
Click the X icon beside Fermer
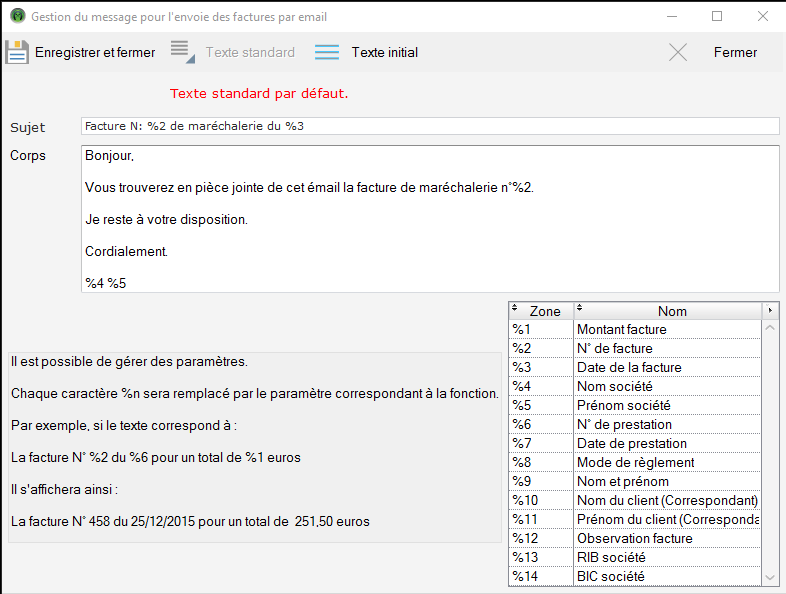tap(678, 52)
